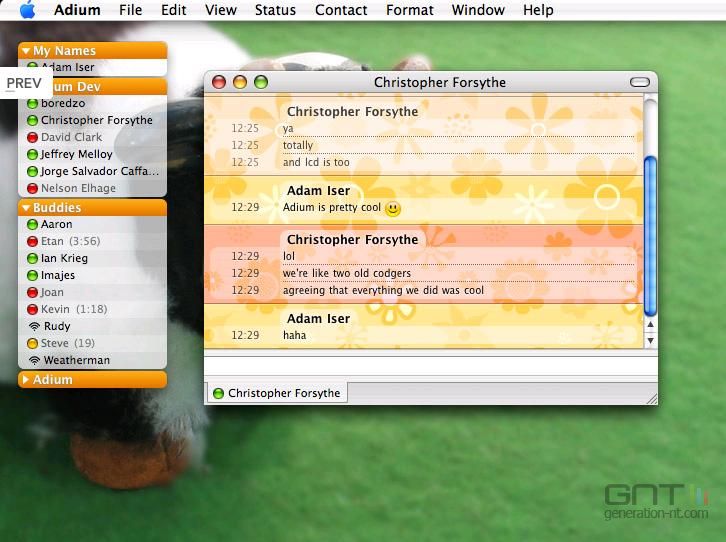This screenshot has width=726, height=542.
Task: Click the chat window resize grip
Action: (651, 399)
